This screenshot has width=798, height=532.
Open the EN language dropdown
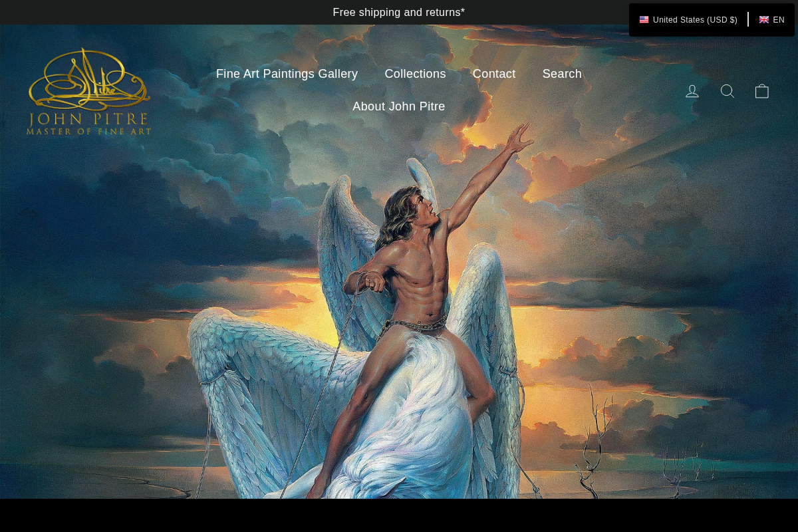coord(772,19)
